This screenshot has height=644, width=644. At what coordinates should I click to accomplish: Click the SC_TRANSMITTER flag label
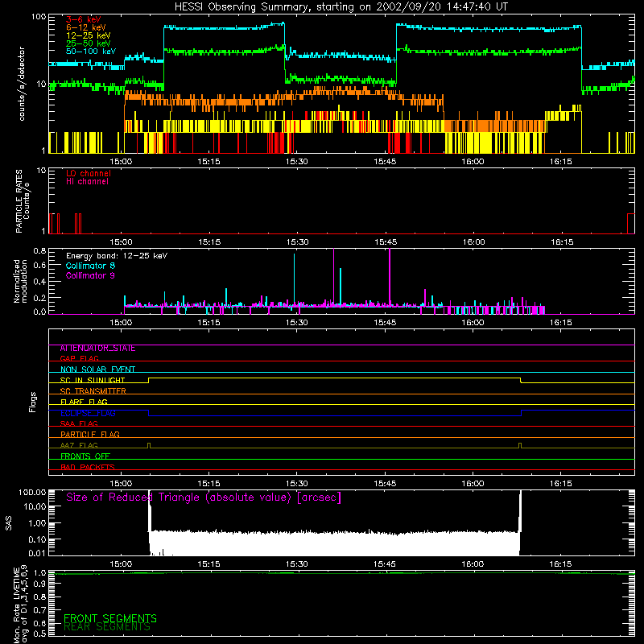[x=93, y=390]
